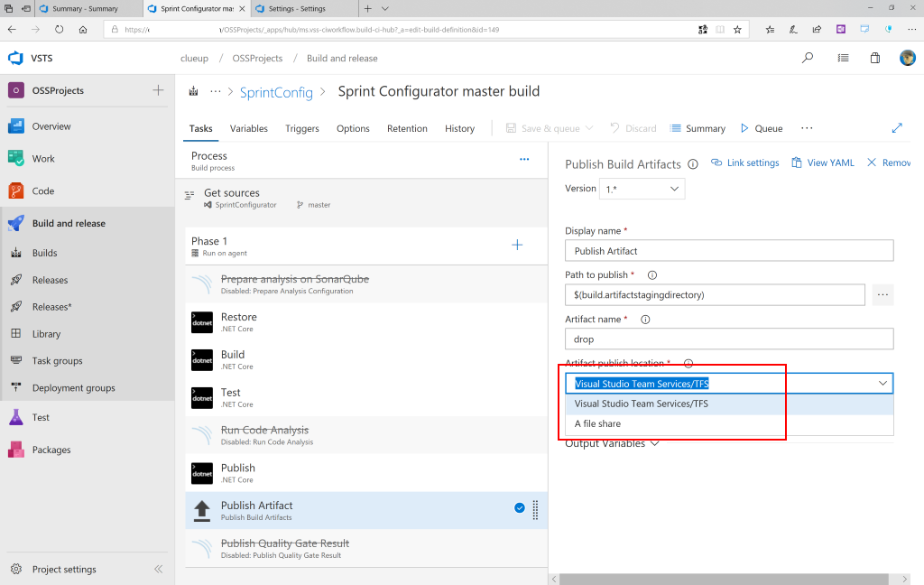Open the task Version dropdown
This screenshot has width=924, height=585.
pyautogui.click(x=642, y=189)
